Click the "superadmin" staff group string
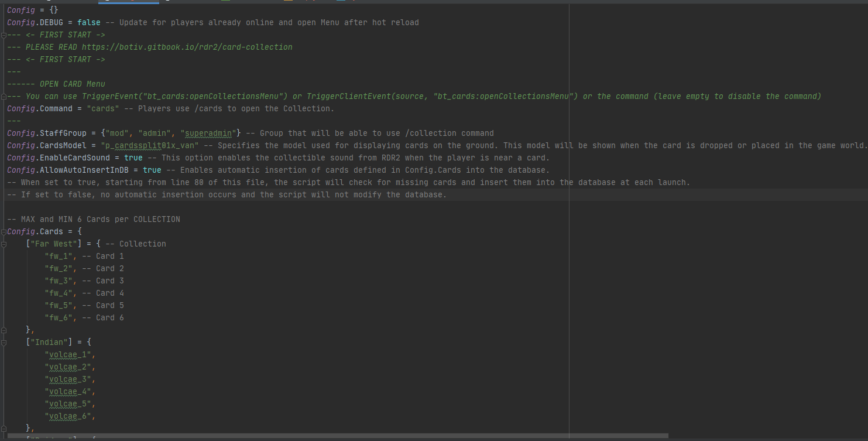Screen dimensions: 868x441 click(208, 133)
